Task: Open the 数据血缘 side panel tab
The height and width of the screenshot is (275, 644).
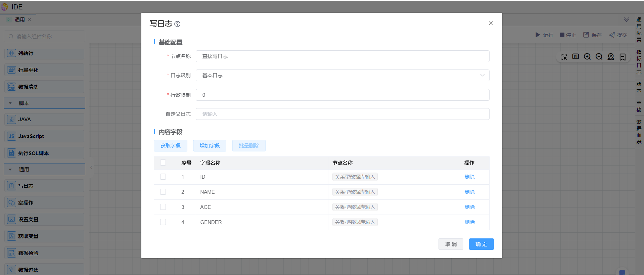Action: (639, 132)
